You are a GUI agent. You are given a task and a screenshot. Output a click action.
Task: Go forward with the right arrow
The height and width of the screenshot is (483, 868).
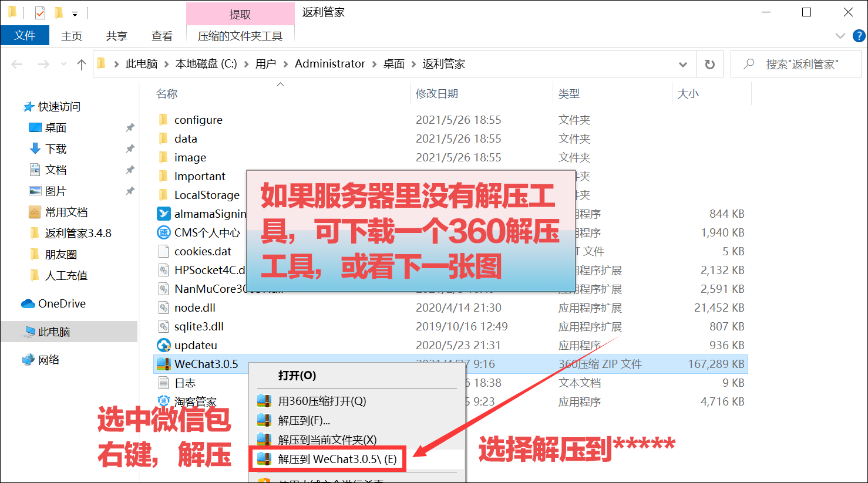(43, 64)
